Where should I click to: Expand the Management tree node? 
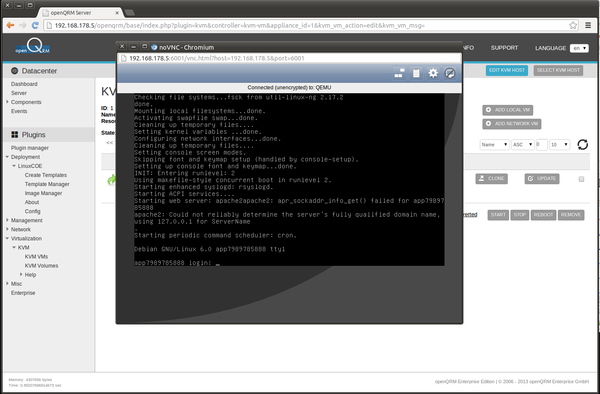coord(7,220)
